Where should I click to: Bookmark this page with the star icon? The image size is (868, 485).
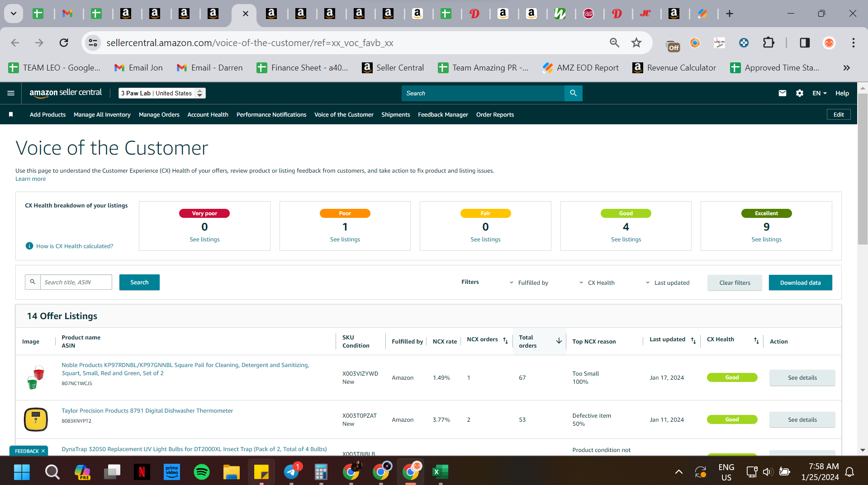[636, 43]
